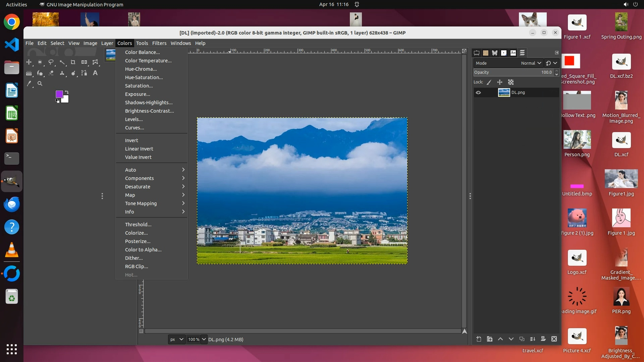Add a mask to the layer
This screenshot has width=644, height=362.
click(x=543, y=339)
